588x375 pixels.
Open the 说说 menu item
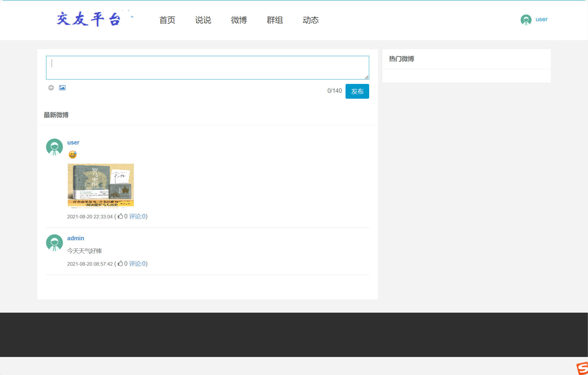[203, 20]
